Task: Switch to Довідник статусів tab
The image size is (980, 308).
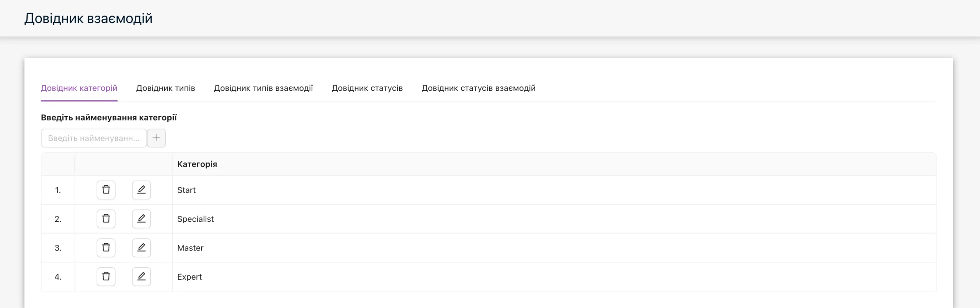Action: tap(367, 88)
